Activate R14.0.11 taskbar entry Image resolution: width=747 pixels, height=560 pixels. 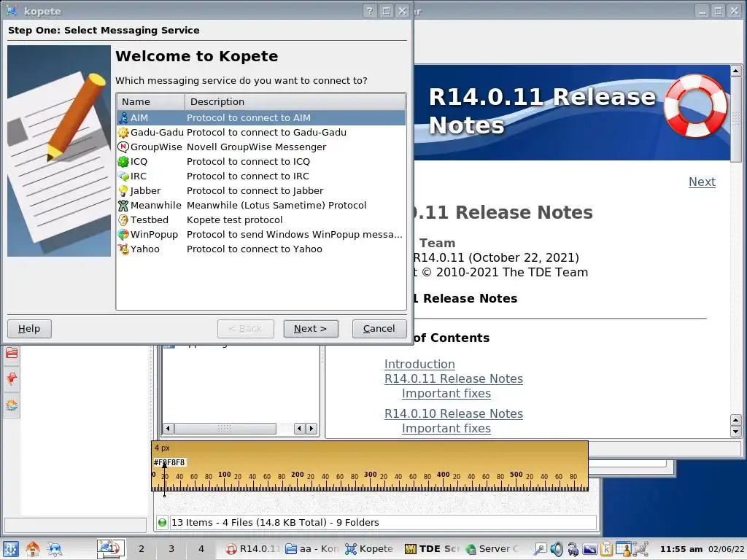click(252, 549)
